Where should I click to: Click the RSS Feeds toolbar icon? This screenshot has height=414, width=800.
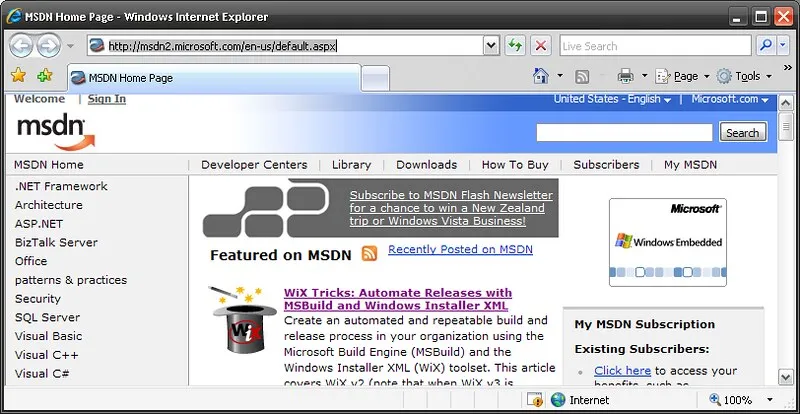tap(582, 77)
